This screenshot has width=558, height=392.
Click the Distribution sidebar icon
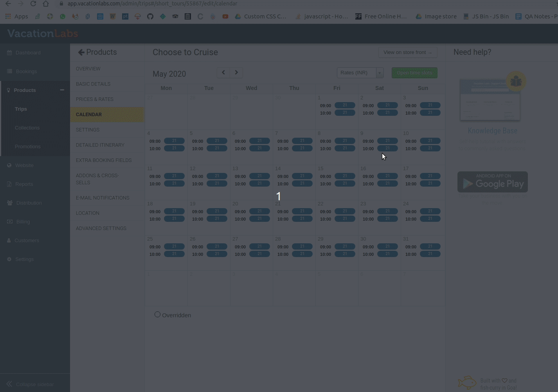click(9, 203)
